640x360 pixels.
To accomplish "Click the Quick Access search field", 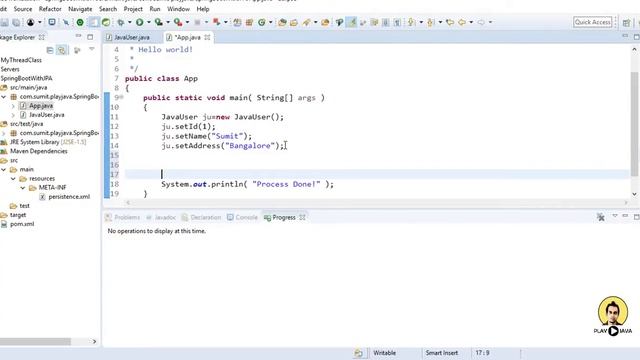I will coord(592,22).
